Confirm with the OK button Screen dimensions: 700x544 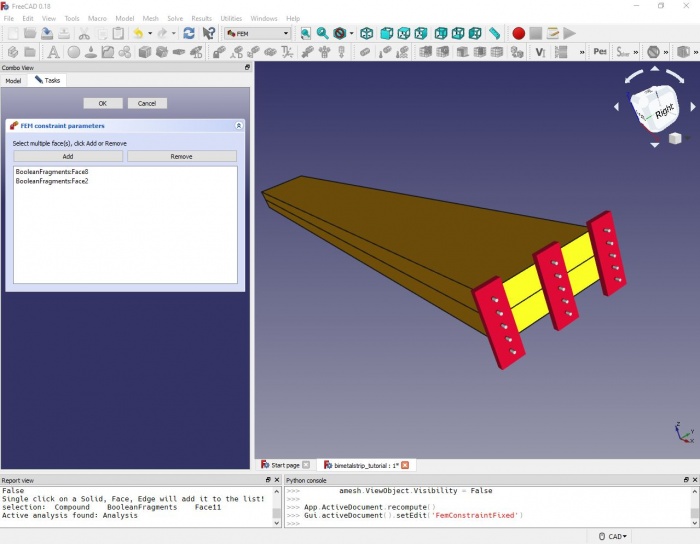[x=103, y=103]
